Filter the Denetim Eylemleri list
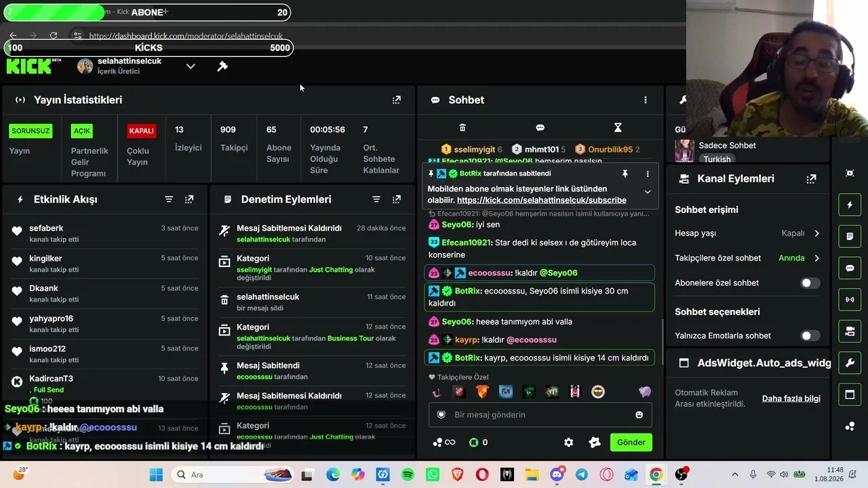Screen dimensions: 868x488 (x=376, y=199)
